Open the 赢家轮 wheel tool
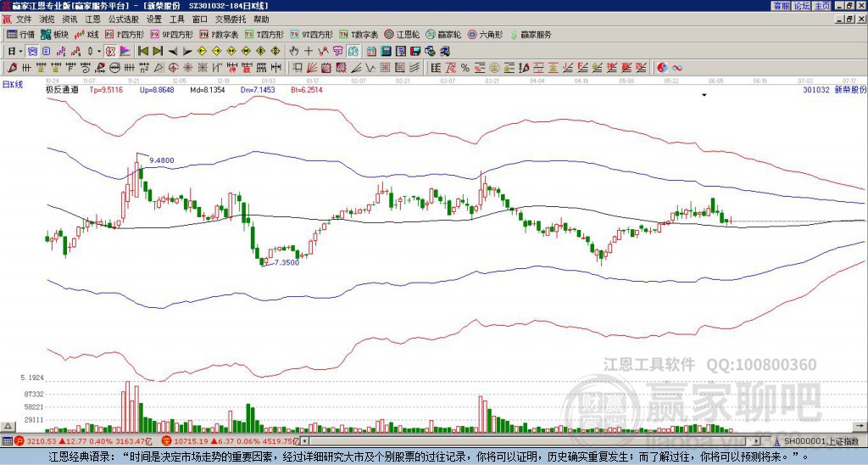Screen dimensions: 868x465 click(443, 34)
